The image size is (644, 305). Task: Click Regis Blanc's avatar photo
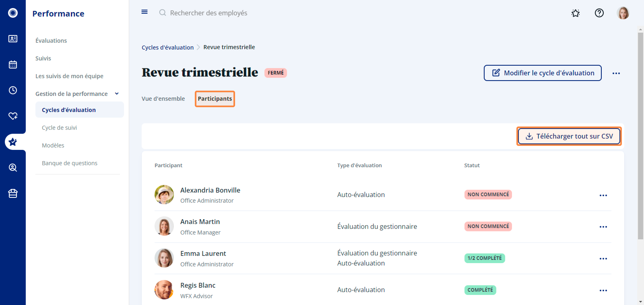pos(164,290)
